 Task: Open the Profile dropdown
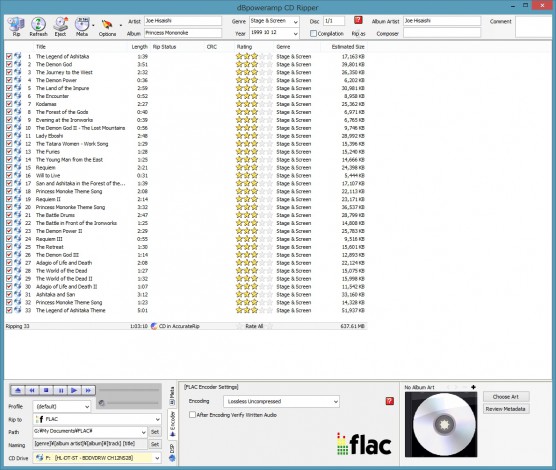pos(87,407)
